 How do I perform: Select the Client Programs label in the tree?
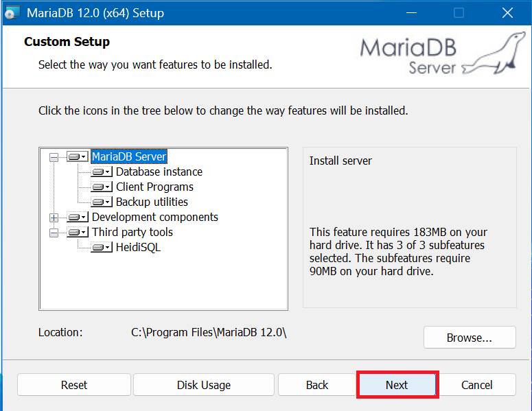[x=154, y=187]
